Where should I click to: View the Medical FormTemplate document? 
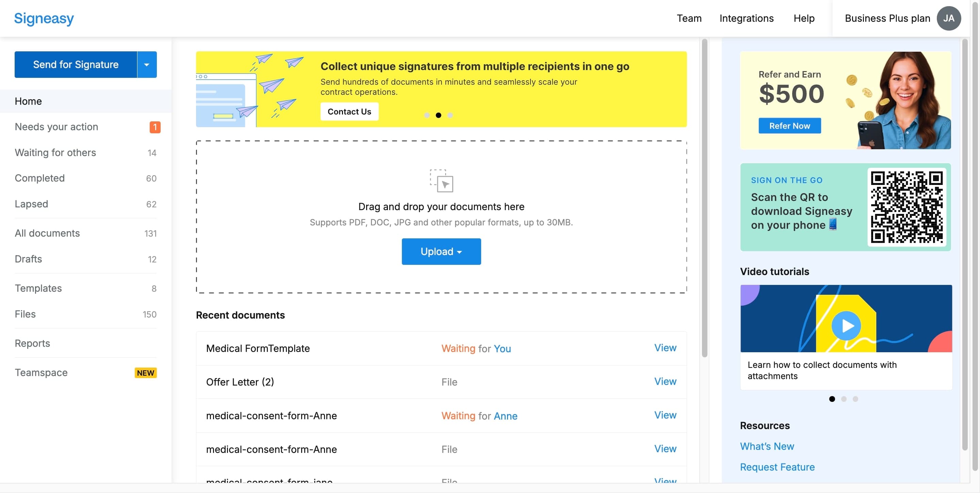[x=665, y=348]
